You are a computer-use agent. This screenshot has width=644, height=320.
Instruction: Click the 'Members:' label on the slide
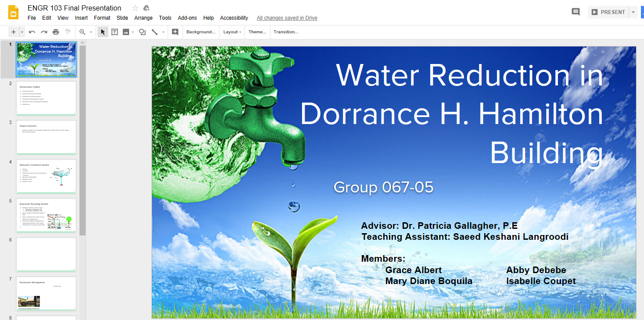[383, 259]
